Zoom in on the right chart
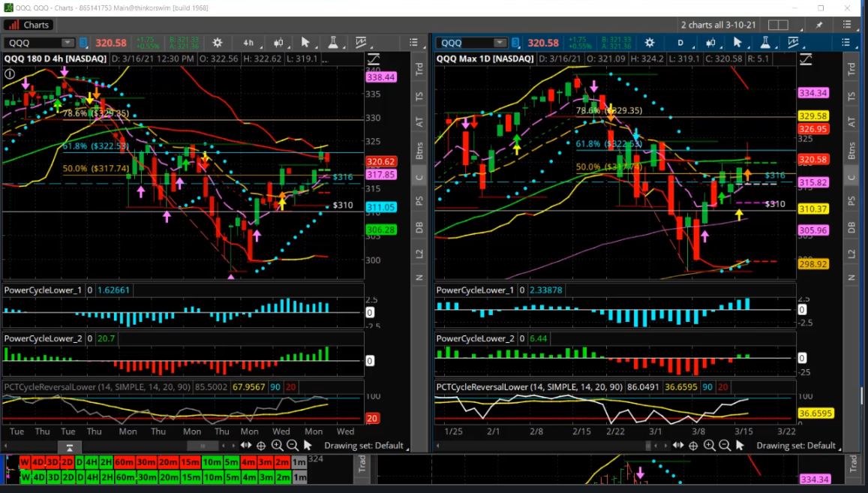This screenshot has width=868, height=493. (709, 446)
